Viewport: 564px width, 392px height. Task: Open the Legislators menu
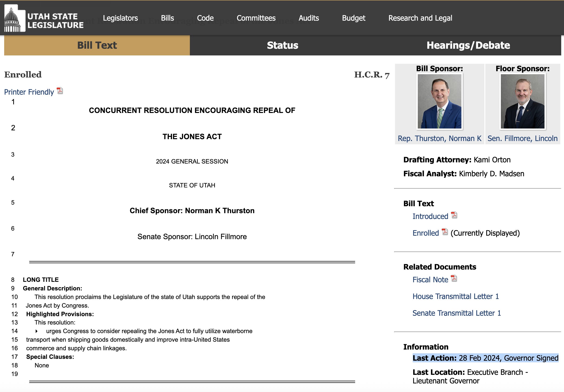pyautogui.click(x=120, y=18)
